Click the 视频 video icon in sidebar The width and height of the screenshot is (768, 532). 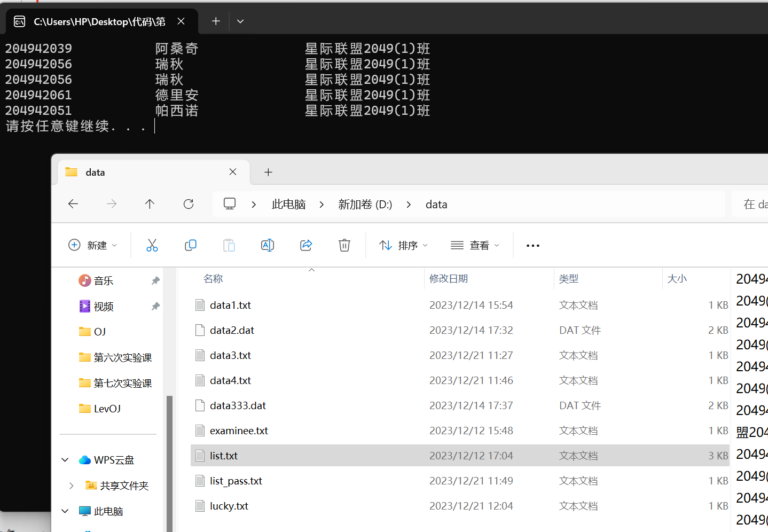click(85, 306)
